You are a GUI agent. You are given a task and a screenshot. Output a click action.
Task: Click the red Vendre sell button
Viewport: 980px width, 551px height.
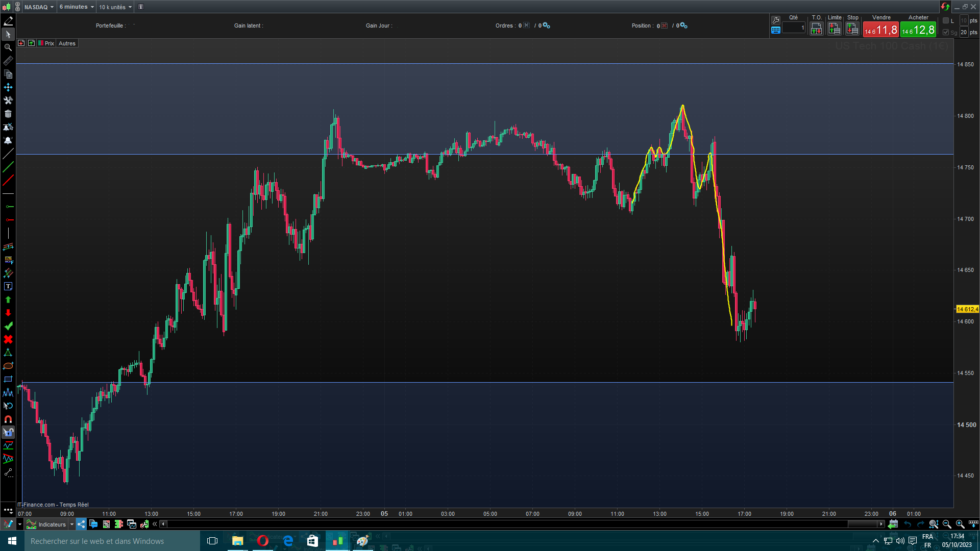pyautogui.click(x=880, y=30)
